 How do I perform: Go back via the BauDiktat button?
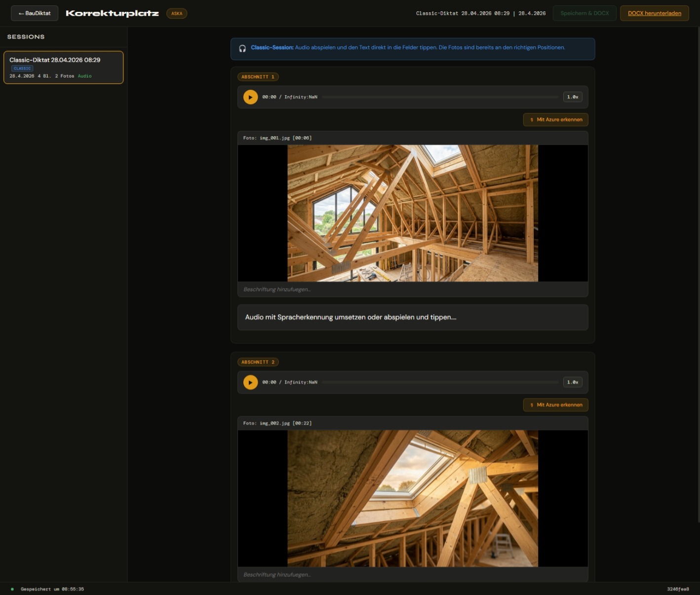pyautogui.click(x=34, y=13)
